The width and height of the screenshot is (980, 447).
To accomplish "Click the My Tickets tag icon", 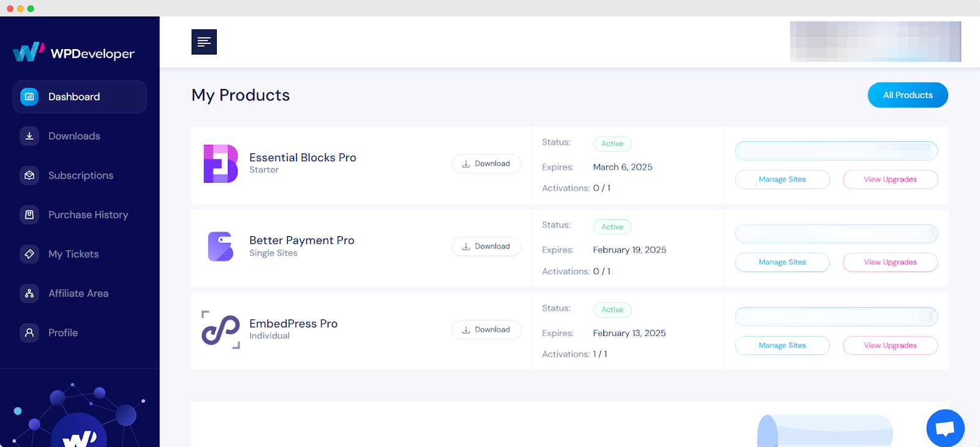I will click(29, 254).
